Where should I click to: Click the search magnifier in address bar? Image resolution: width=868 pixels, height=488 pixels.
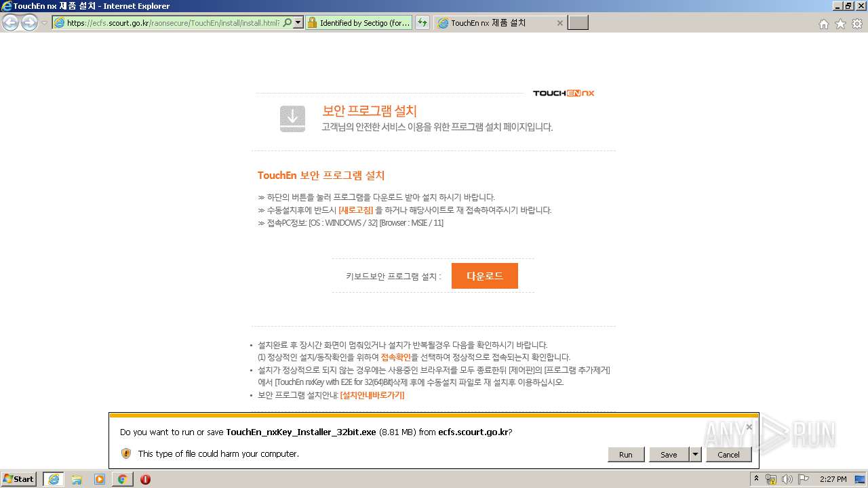coord(288,23)
